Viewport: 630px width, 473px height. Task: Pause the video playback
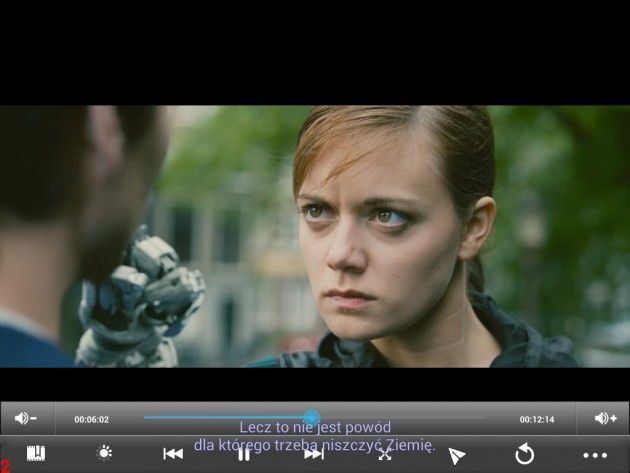tap(244, 455)
